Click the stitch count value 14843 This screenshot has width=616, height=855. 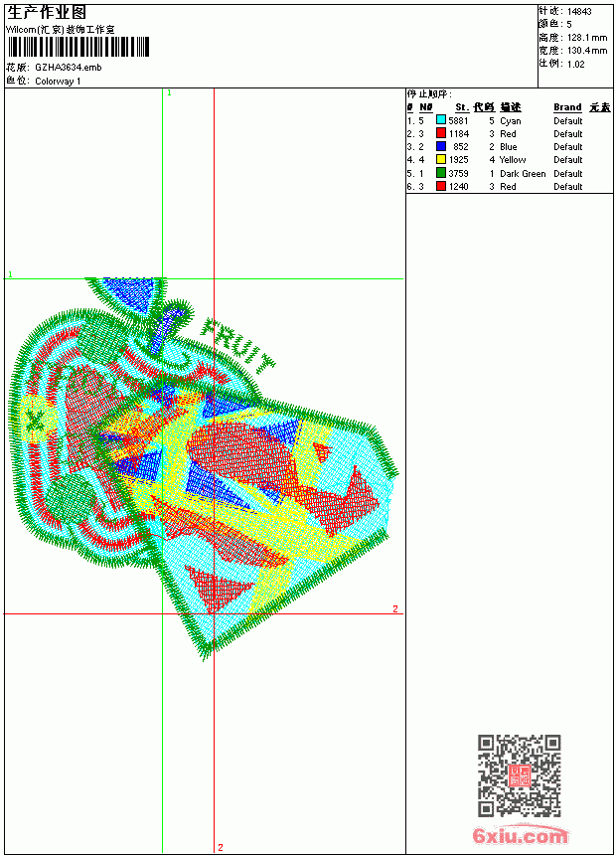click(579, 12)
